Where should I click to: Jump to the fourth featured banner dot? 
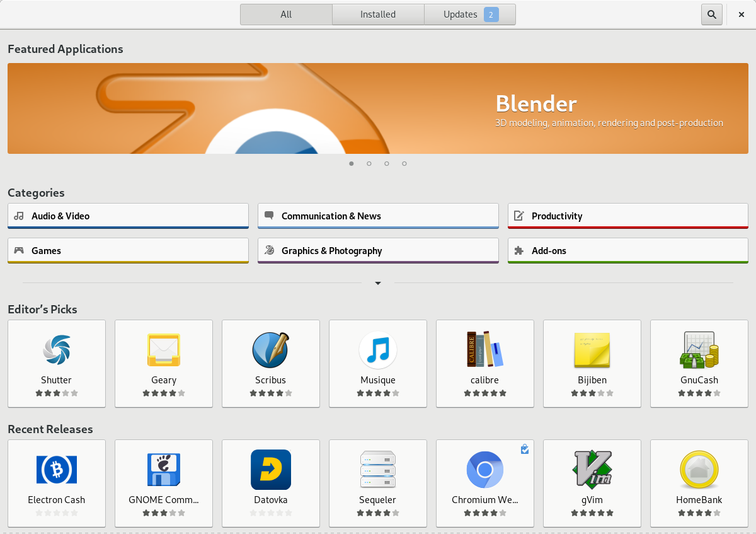click(x=404, y=164)
